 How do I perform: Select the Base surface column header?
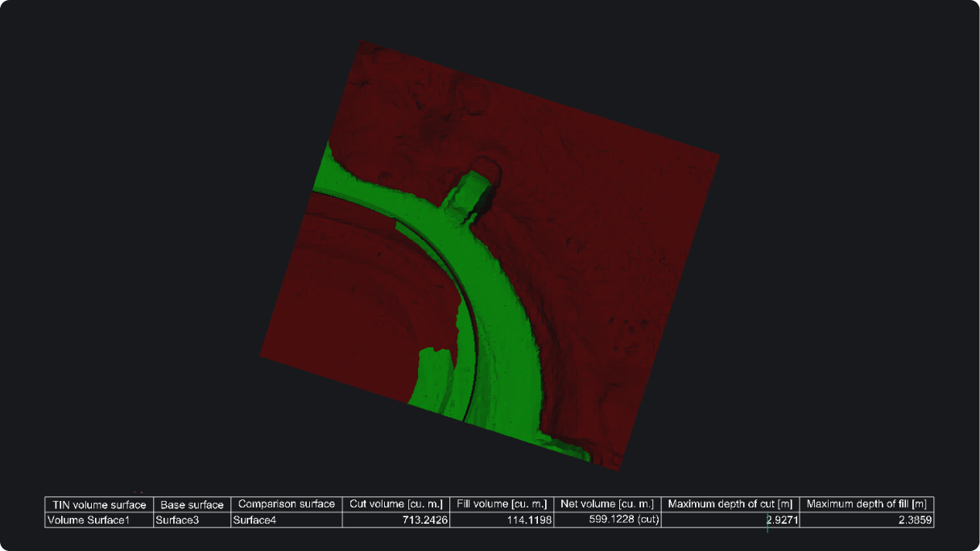(192, 503)
